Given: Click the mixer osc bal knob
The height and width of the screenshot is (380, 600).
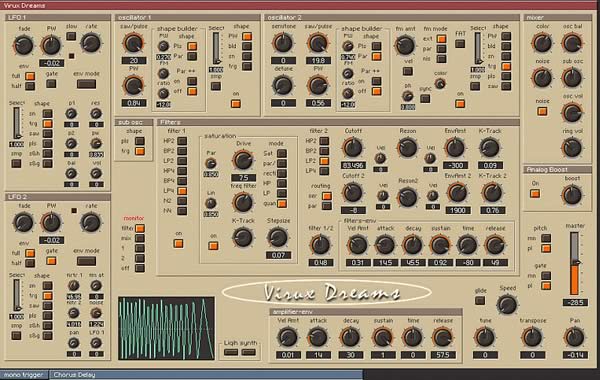Looking at the screenshot, I should click(x=572, y=43).
